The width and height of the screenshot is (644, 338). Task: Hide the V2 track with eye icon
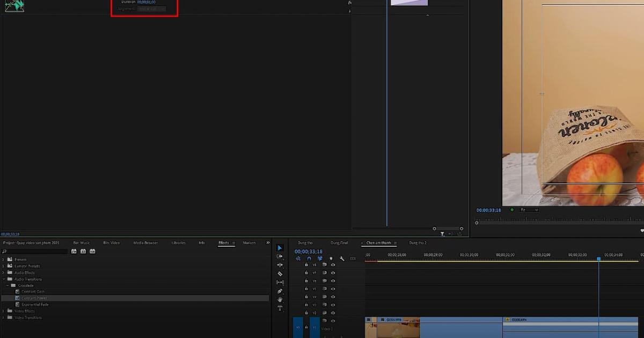coord(333,313)
